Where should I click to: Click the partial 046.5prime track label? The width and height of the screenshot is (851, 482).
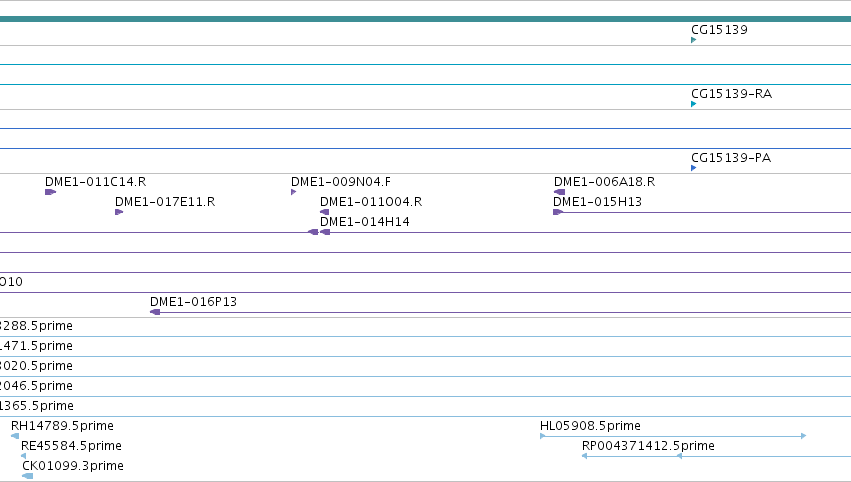tap(36, 386)
